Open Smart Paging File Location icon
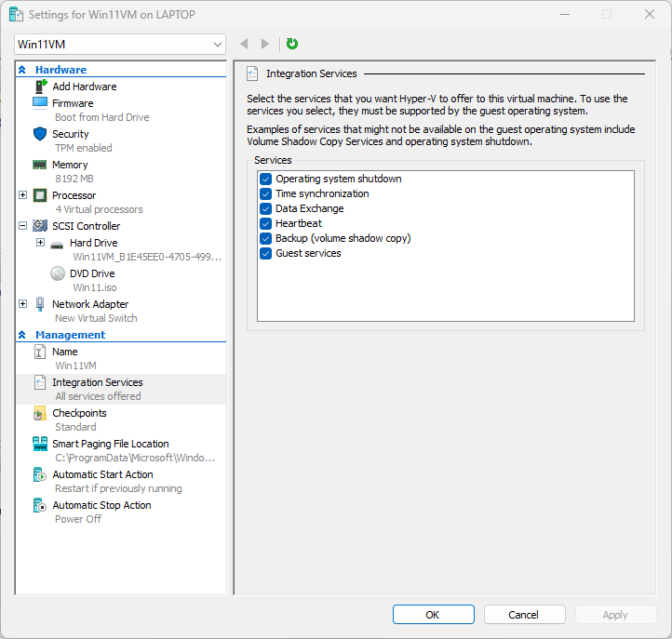Viewport: 672px width, 639px height. (x=40, y=444)
